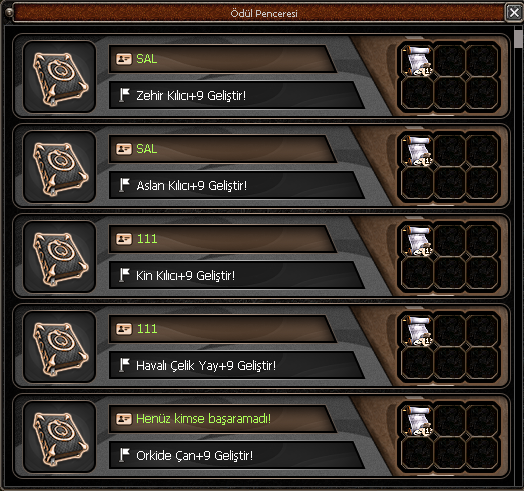Click the book icon for Havalı Çelik Yay+9 mission

click(x=60, y=347)
